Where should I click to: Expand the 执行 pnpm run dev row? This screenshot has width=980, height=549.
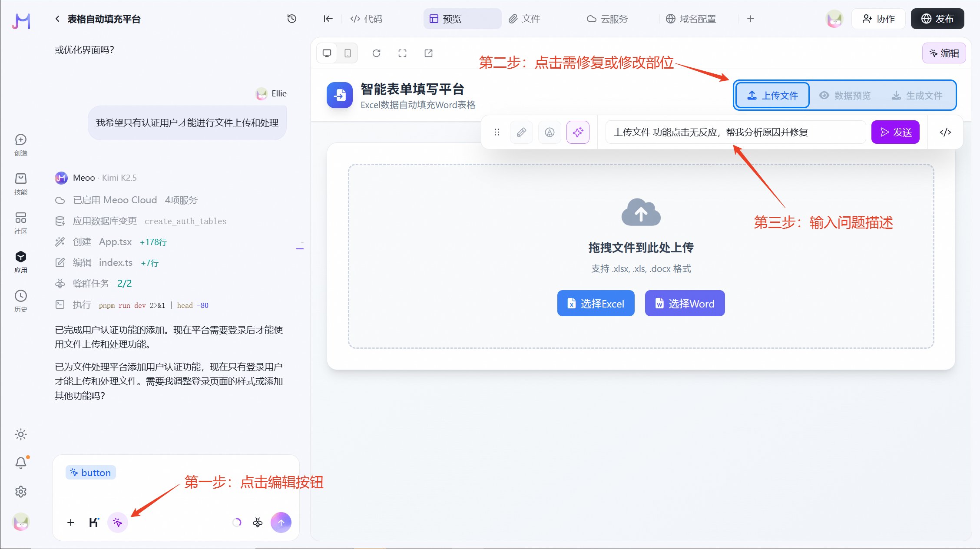point(132,305)
